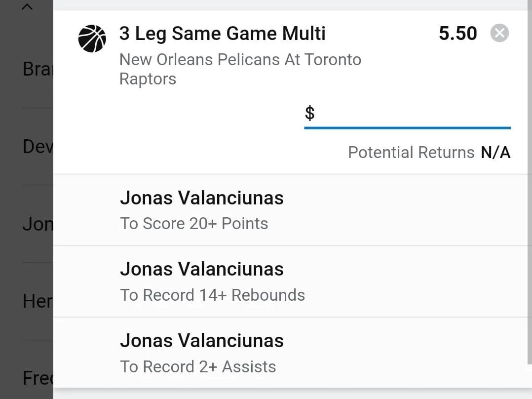The height and width of the screenshot is (399, 532).
Task: Tap the partially hidden 'Dev' player row
Action: click(37, 146)
